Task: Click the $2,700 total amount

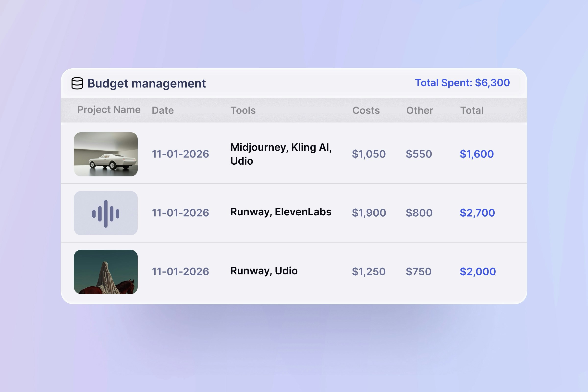Action: 477,213
